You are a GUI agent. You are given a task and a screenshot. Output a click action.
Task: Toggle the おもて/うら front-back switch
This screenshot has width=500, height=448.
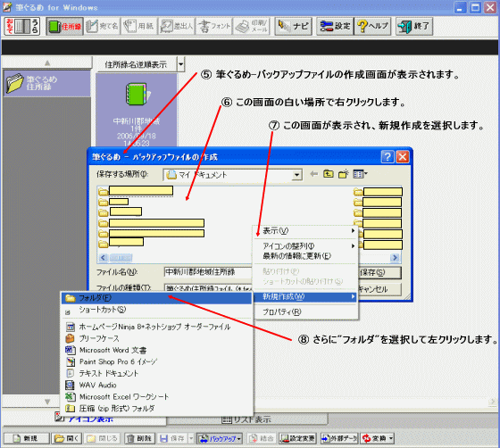click(x=22, y=26)
